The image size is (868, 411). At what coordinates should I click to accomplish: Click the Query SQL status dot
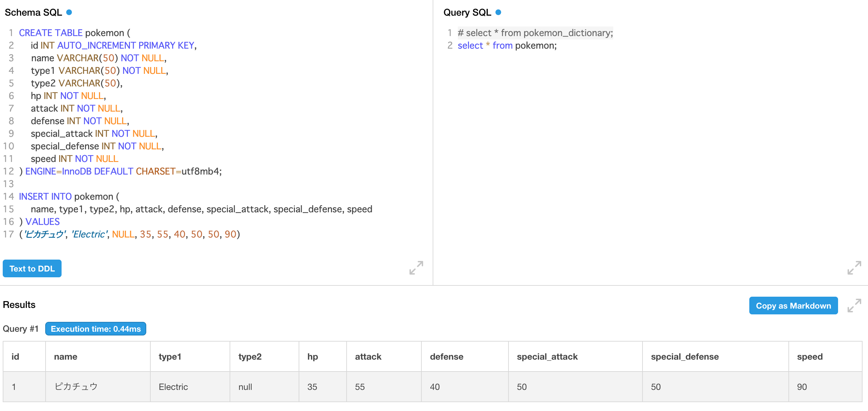pos(498,12)
